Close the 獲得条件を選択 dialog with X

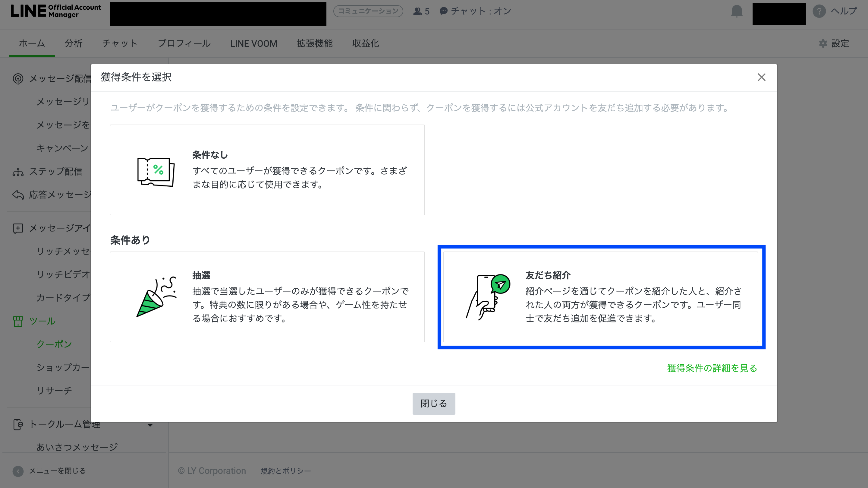761,77
